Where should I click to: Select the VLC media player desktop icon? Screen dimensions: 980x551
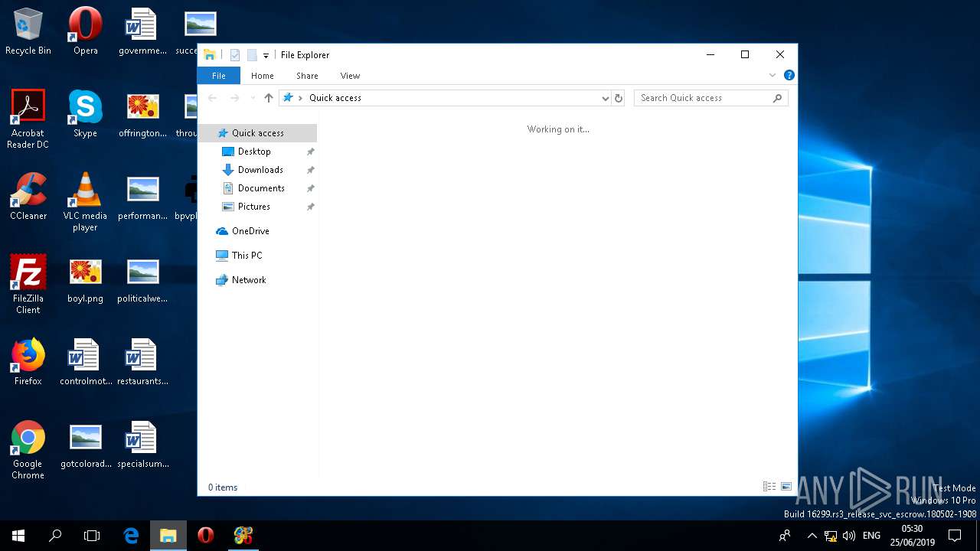(x=86, y=202)
